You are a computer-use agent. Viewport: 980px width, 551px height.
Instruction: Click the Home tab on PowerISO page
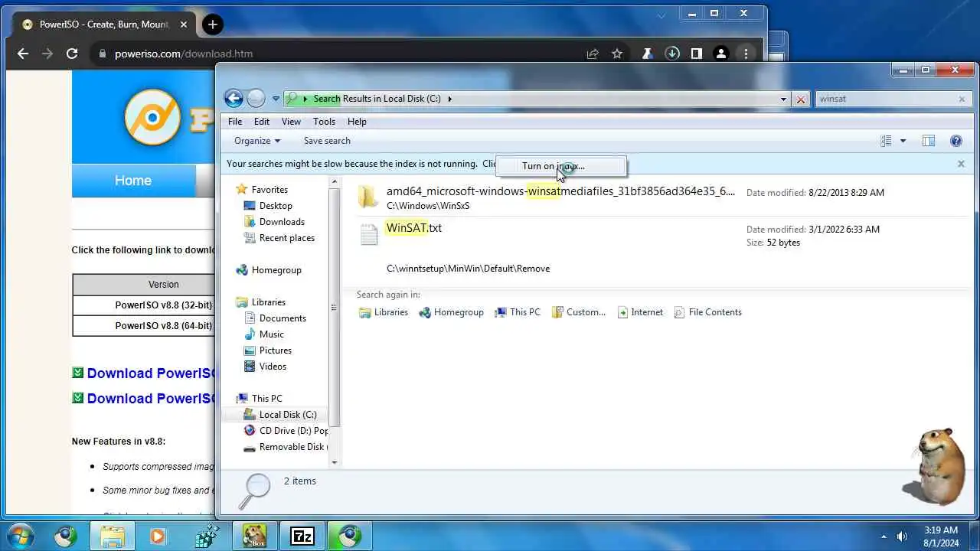[133, 181]
